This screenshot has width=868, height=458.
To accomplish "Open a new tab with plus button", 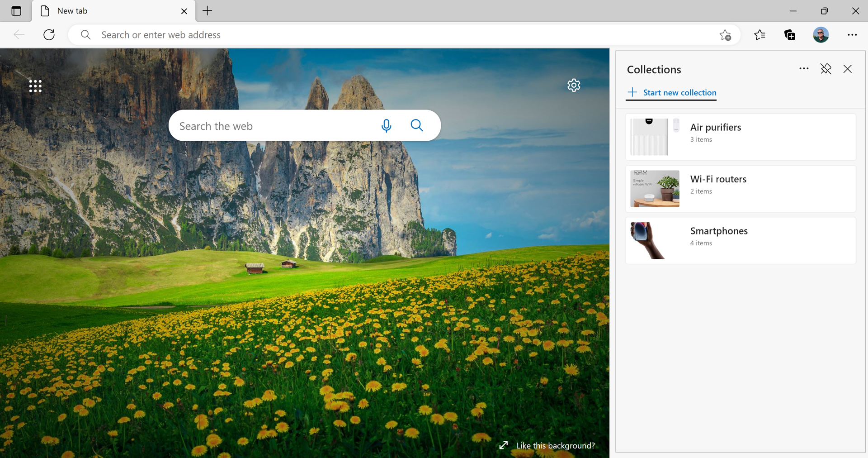I will coord(208,11).
